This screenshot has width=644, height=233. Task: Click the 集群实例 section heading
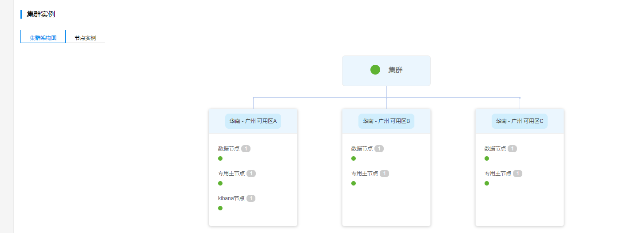tap(41, 14)
